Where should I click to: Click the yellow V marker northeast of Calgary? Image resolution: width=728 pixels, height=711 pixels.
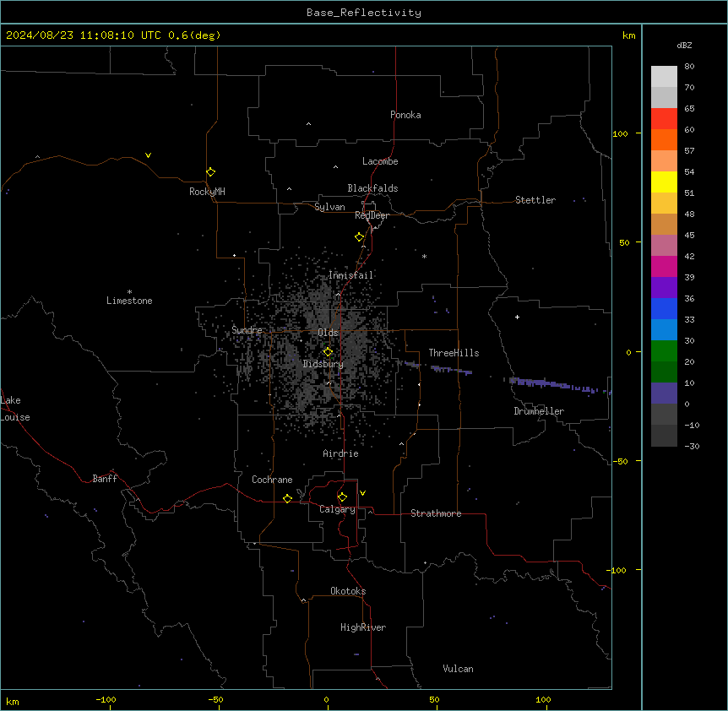[362, 493]
